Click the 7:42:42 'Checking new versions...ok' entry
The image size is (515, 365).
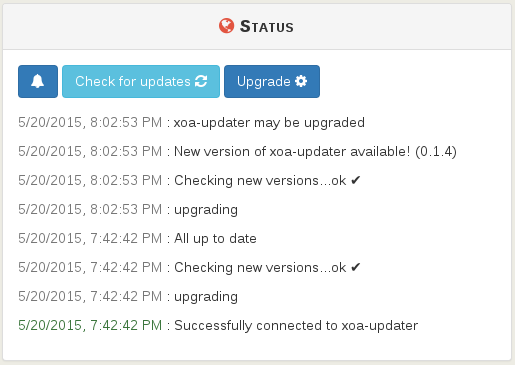pos(189,268)
